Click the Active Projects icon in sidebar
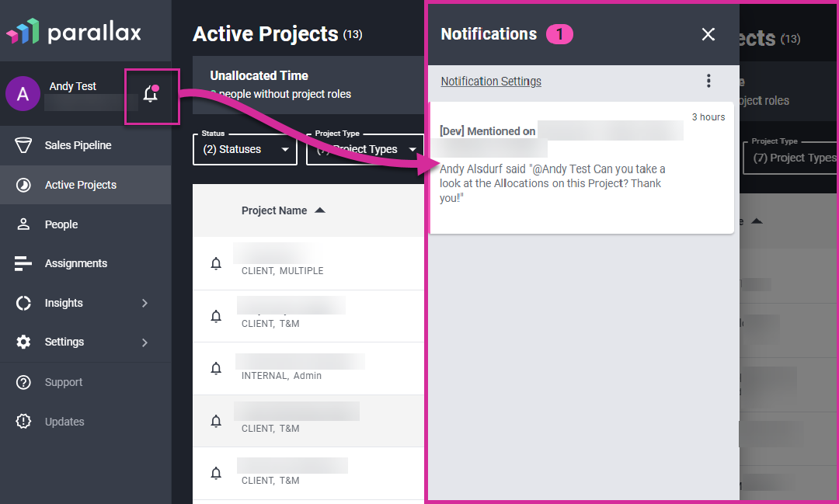This screenshot has height=504, width=839. [x=23, y=185]
